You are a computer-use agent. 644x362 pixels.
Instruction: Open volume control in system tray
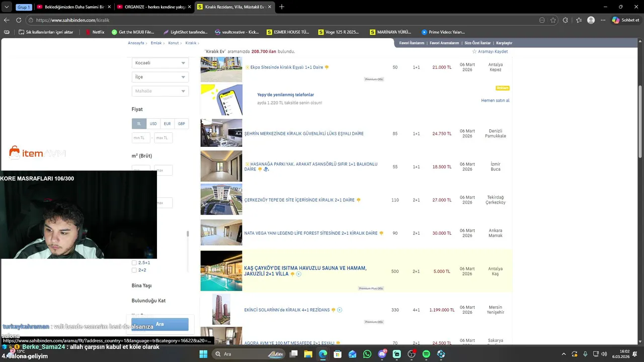tap(604, 354)
